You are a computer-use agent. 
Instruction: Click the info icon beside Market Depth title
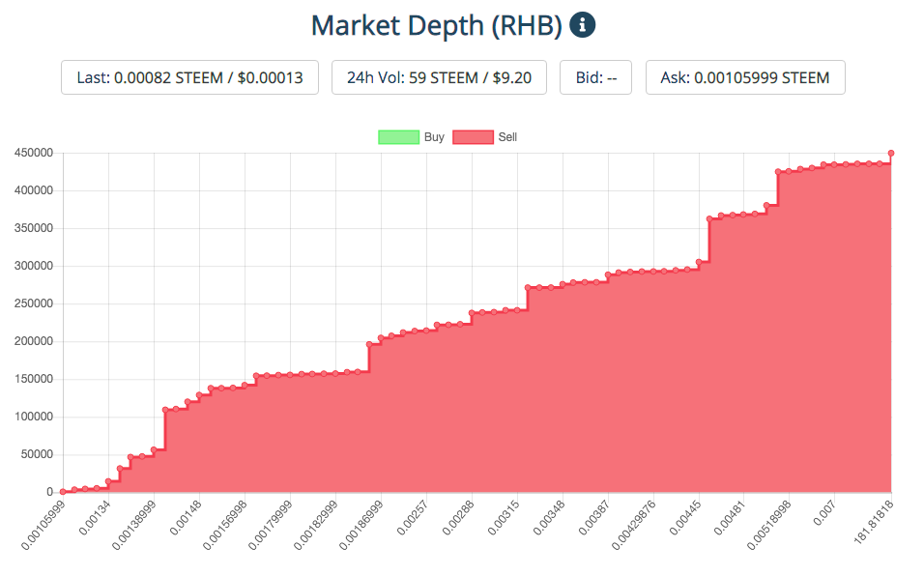(x=582, y=25)
